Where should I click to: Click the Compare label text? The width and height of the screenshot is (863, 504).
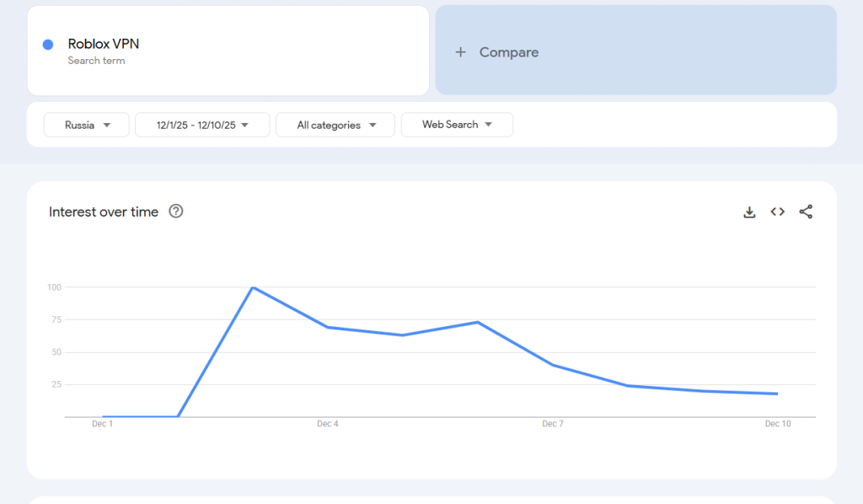click(x=508, y=52)
